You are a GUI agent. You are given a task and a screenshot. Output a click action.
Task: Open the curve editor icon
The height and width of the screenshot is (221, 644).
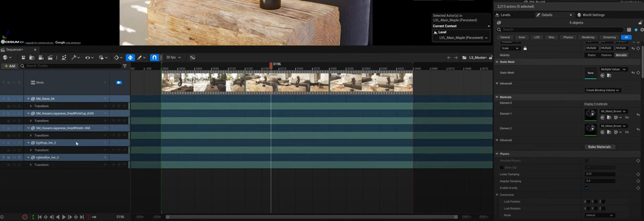[192, 58]
